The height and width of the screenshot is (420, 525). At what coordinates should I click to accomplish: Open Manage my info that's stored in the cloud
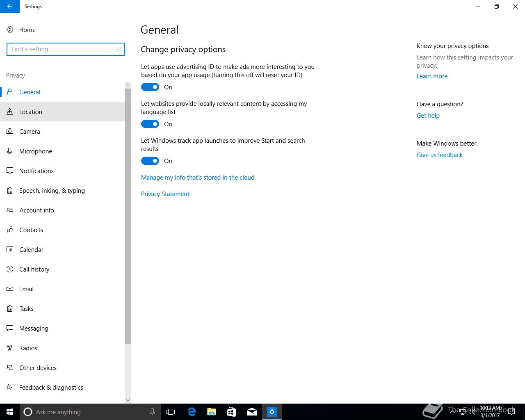[198, 177]
